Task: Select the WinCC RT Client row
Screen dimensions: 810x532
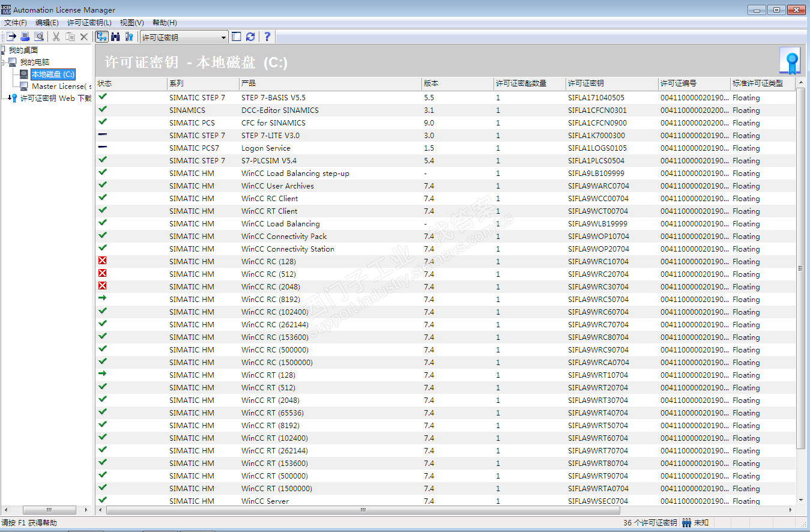Action: tap(446, 211)
